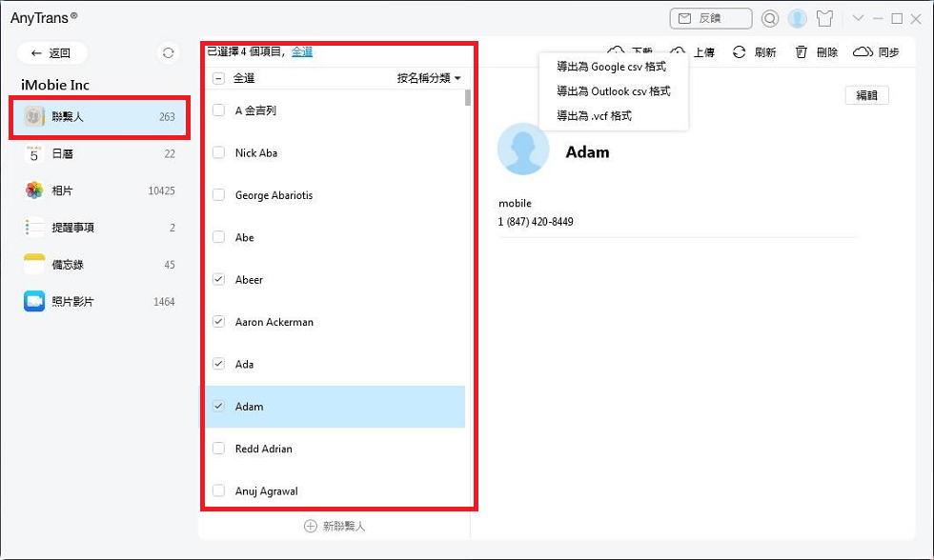Uncheck the Adam checkbox

coord(218,406)
